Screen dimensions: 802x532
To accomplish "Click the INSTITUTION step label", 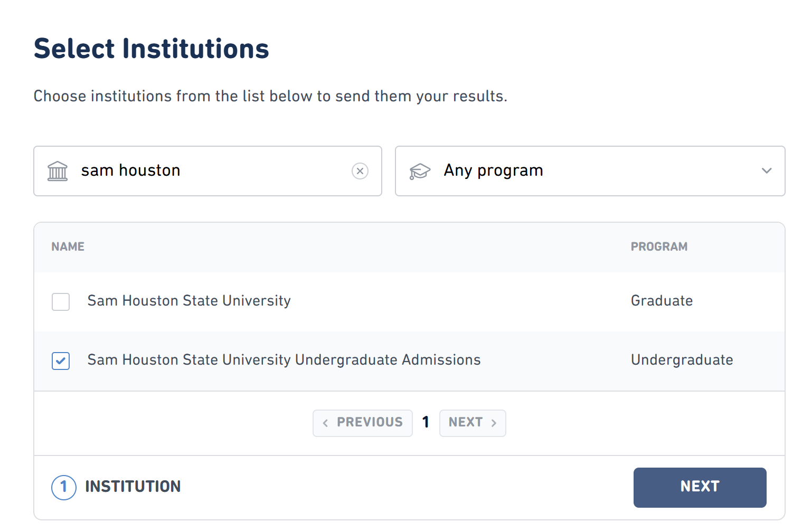I will 133,487.
